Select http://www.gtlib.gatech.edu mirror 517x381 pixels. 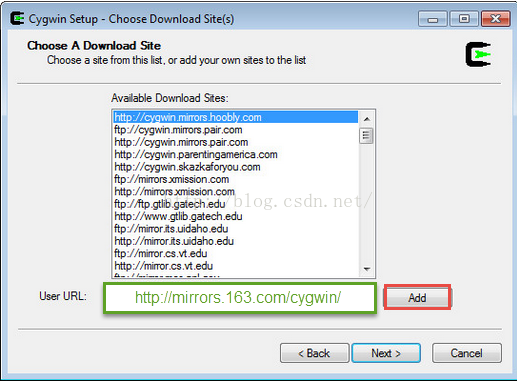pyautogui.click(x=236, y=216)
